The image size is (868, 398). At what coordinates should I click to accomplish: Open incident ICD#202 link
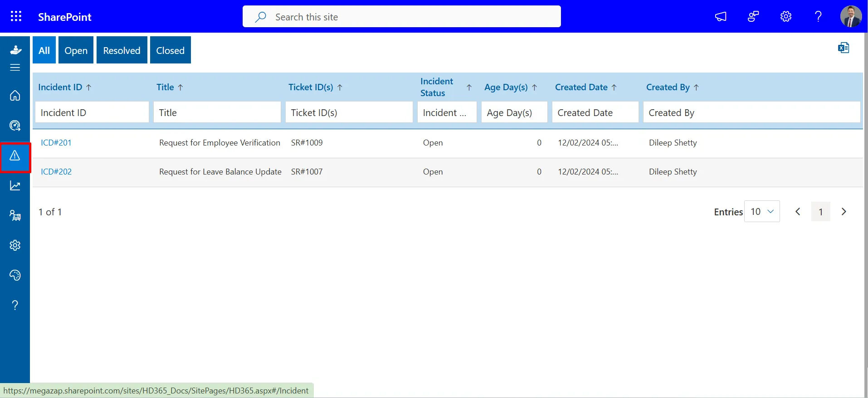56,172
